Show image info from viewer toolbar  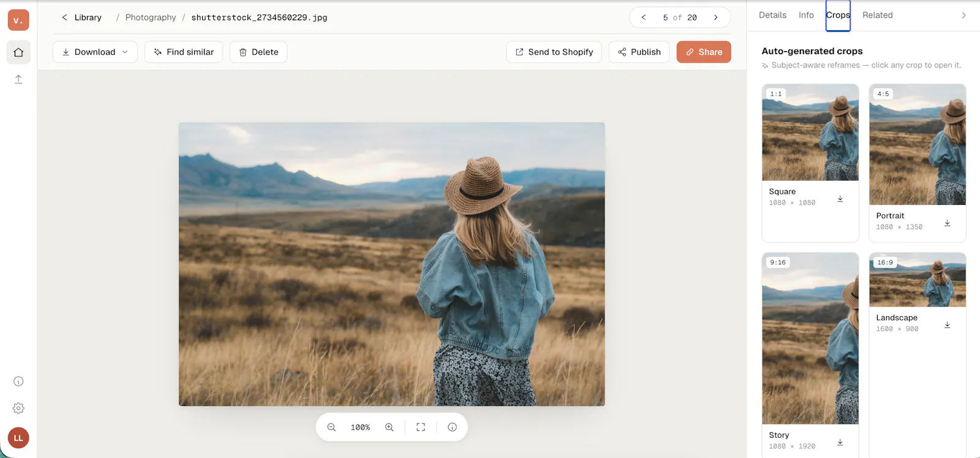point(452,427)
